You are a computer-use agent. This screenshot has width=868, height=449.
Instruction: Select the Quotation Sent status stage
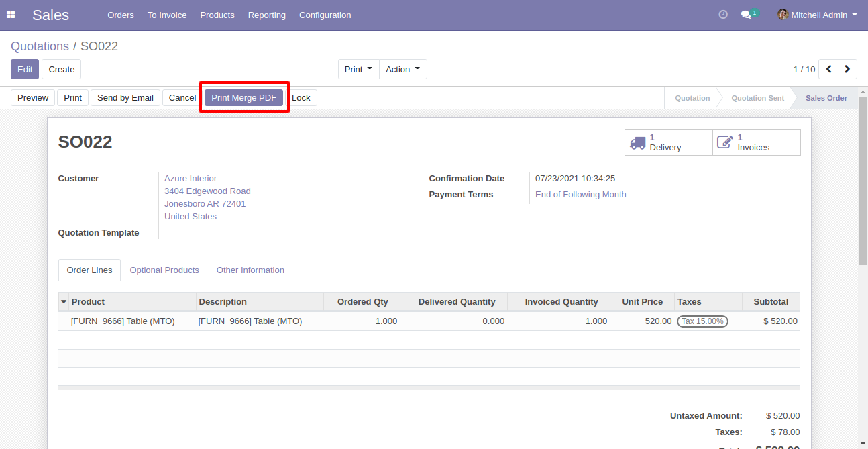pyautogui.click(x=757, y=98)
